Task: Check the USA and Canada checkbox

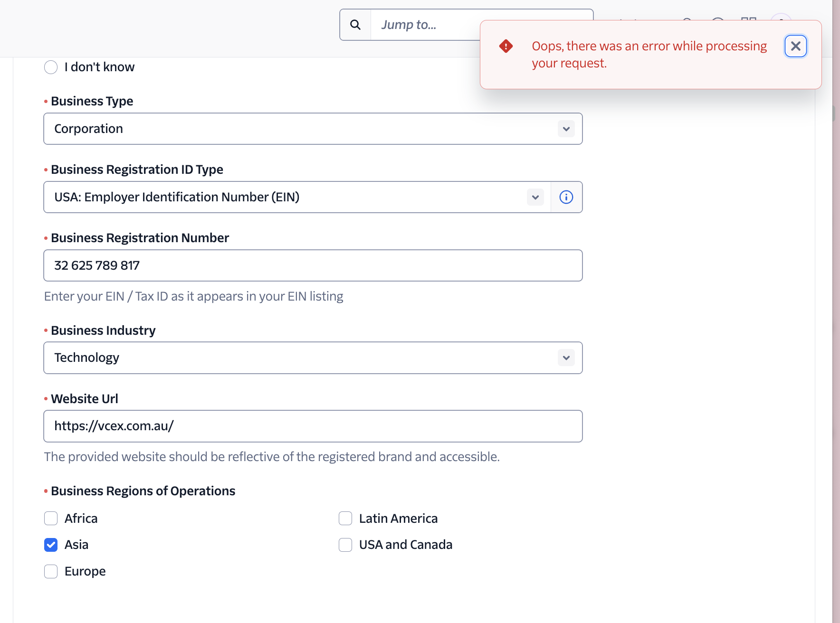Action: (x=345, y=545)
